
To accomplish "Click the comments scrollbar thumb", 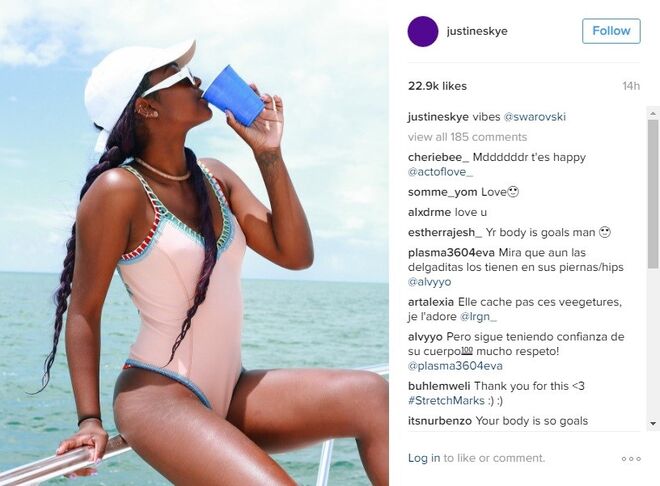I will (x=653, y=194).
